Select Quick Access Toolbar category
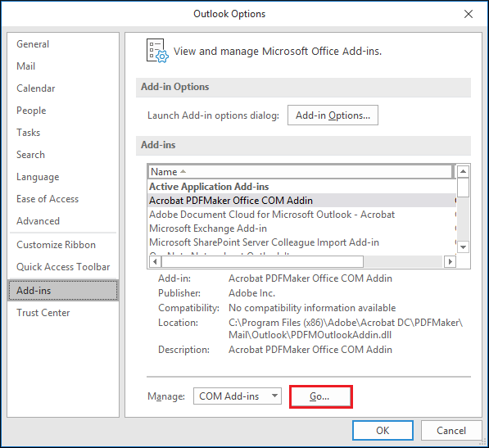This screenshot has width=489, height=448. tap(63, 267)
